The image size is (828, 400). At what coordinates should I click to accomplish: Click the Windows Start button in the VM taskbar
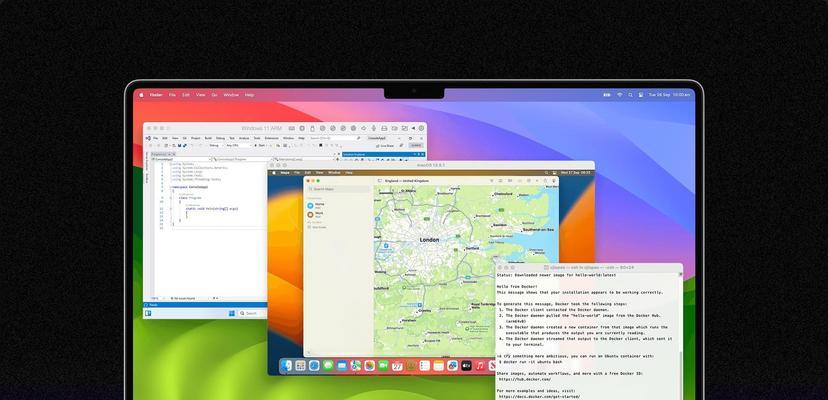click(x=232, y=313)
